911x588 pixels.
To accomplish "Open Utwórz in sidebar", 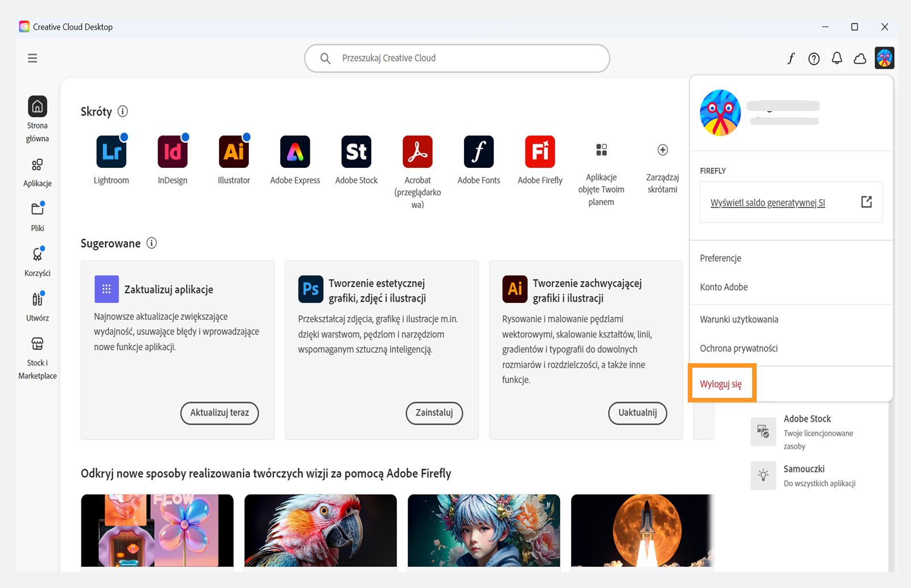I will tap(38, 306).
